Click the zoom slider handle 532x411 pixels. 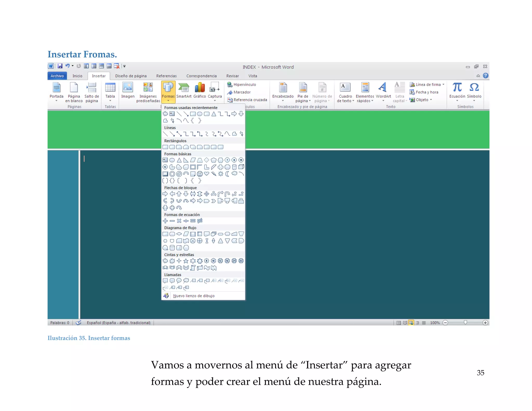[x=465, y=322]
